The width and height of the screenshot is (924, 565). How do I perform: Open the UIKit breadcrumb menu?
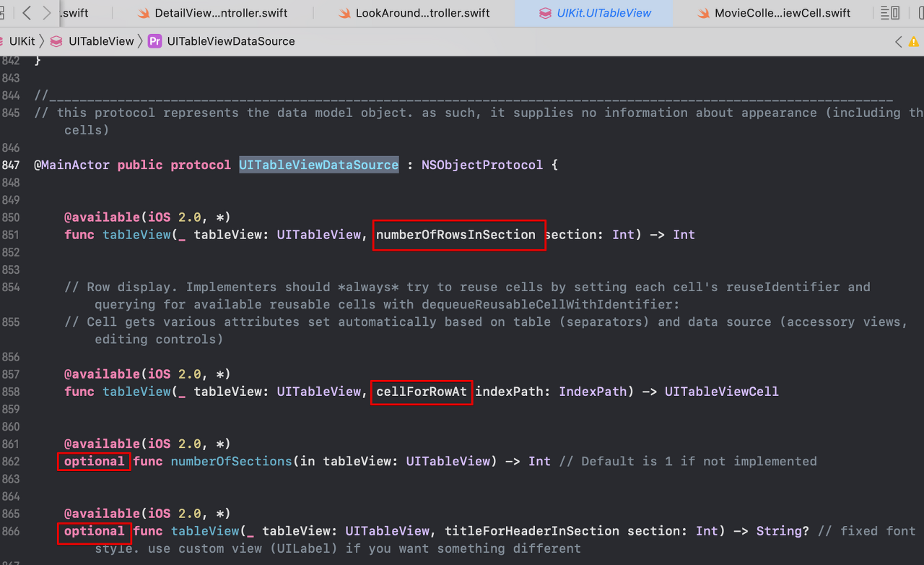(22, 41)
